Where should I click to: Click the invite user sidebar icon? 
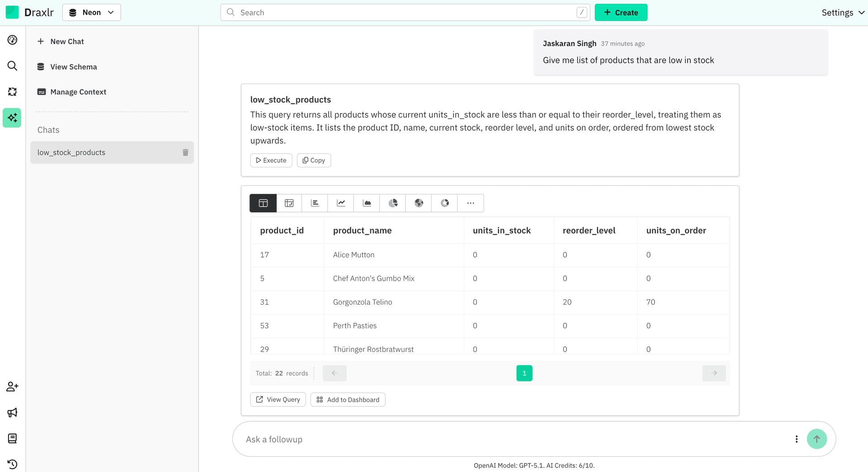12,387
